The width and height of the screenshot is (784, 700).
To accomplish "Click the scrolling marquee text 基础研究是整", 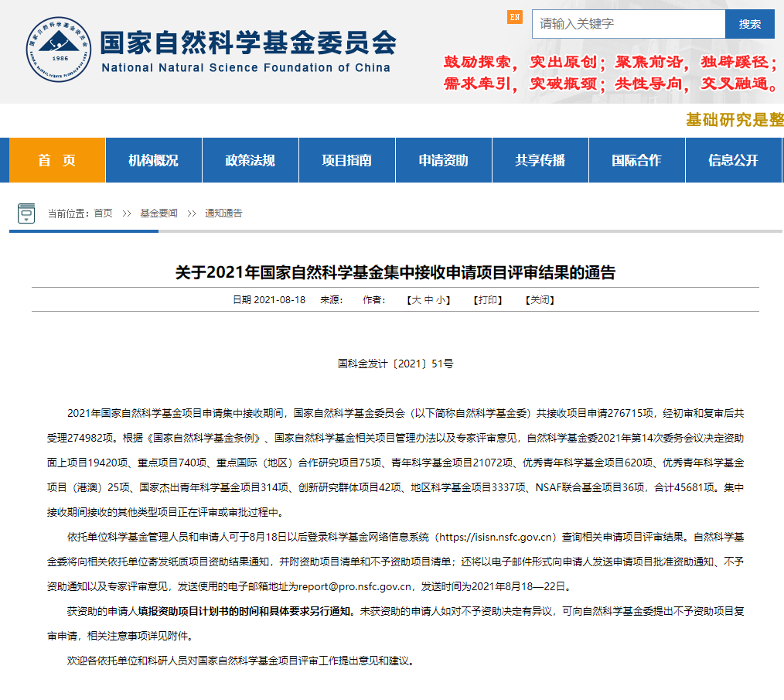I will tap(735, 120).
